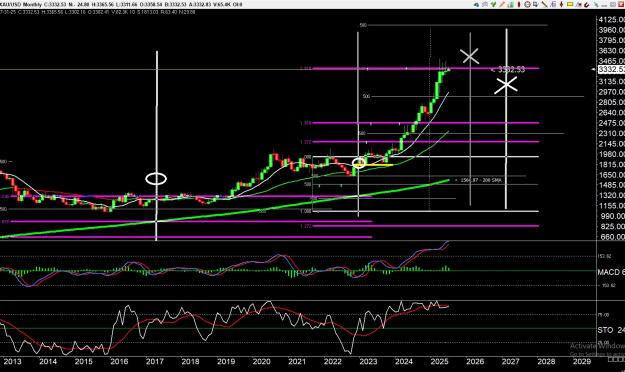Click the 2029 year label on time axis
Viewport: 625px width, 372px height.
coord(582,361)
